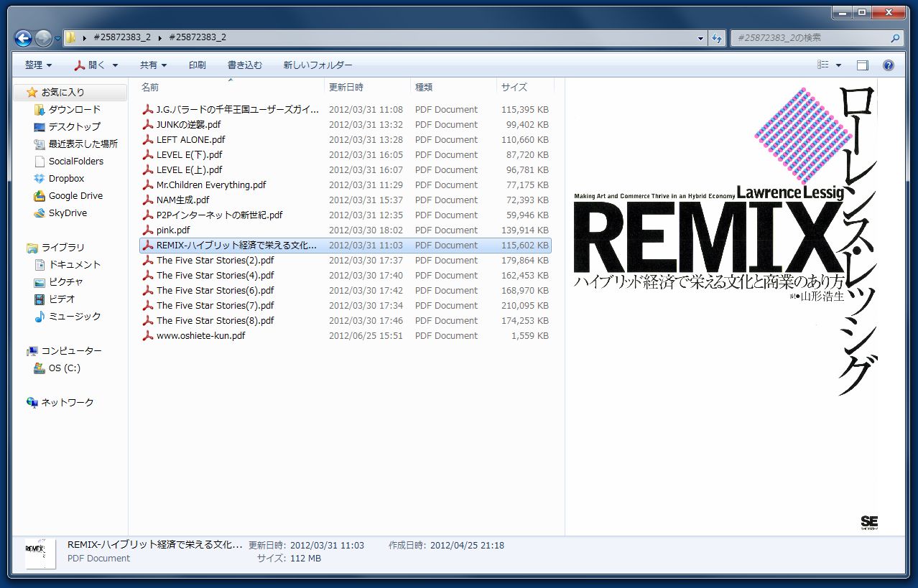Open the recent locations dropdown beside Forward
This screenshot has height=588, width=918.
click(x=57, y=39)
